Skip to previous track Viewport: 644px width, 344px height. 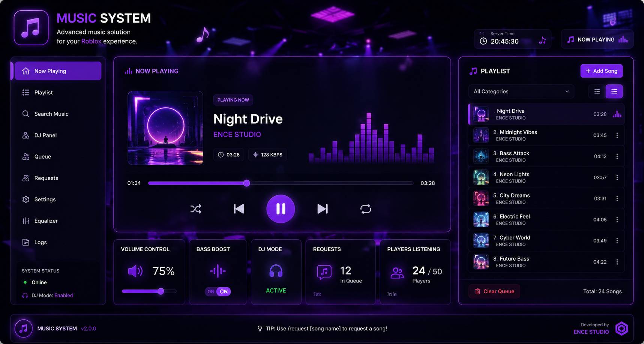coord(239,209)
